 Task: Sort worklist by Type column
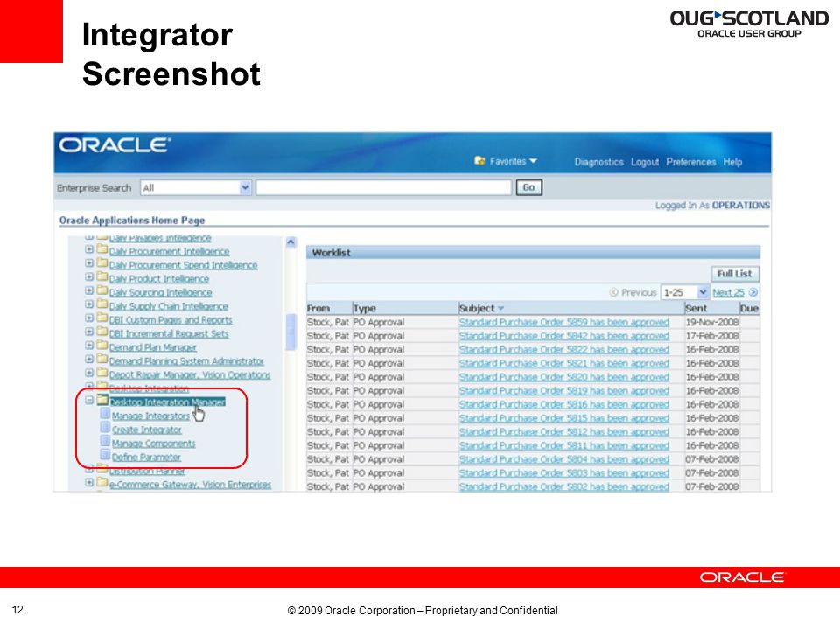pyautogui.click(x=364, y=309)
